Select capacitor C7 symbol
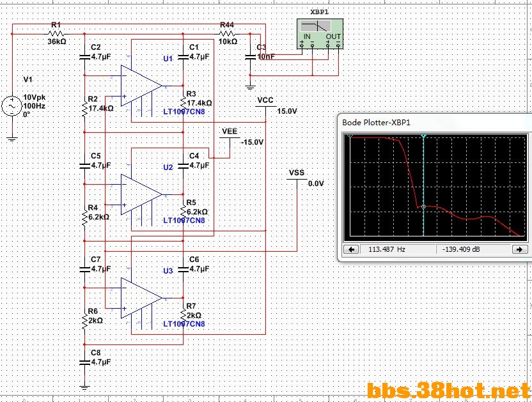 pos(84,268)
